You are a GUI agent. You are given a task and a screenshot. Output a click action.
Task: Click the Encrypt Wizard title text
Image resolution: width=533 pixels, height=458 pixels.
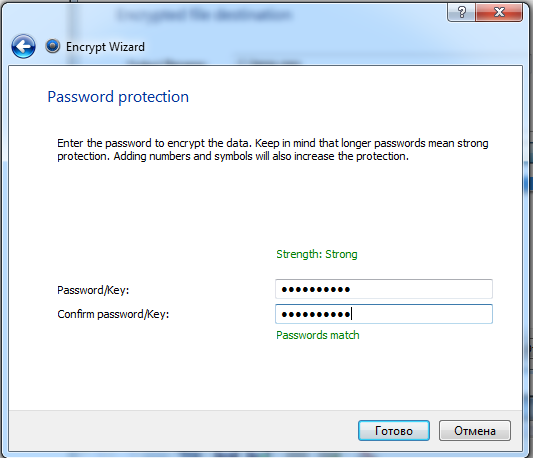(105, 47)
